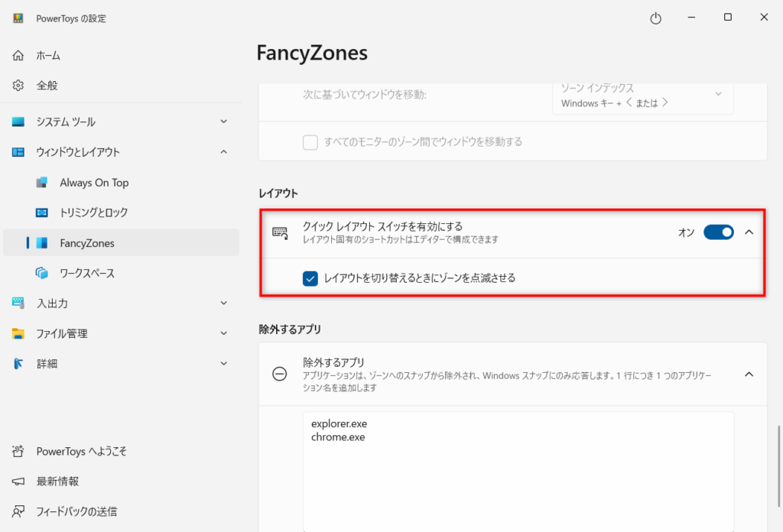Collapse the 除外するアプリ panel chevron
This screenshot has width=783, height=532.
[749, 374]
